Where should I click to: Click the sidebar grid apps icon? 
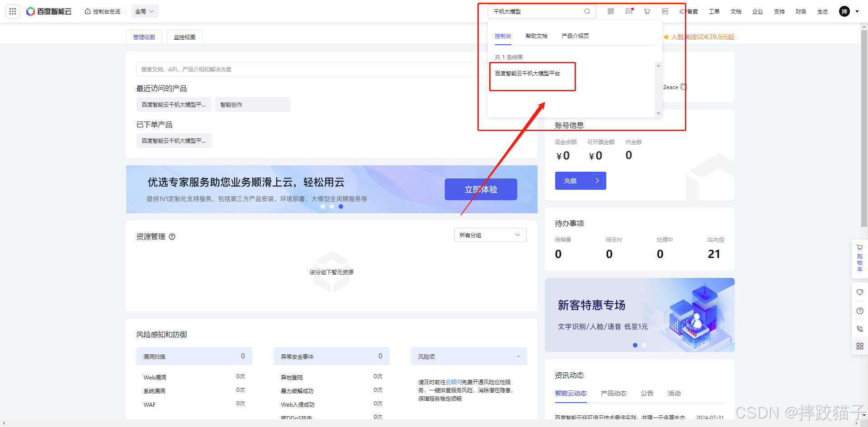(x=860, y=346)
